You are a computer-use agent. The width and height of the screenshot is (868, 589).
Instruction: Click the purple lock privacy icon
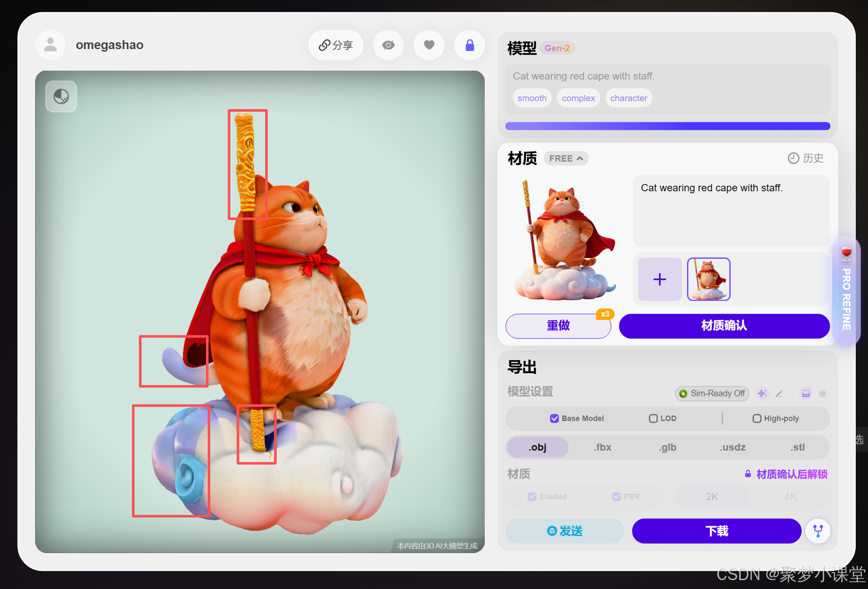(x=470, y=45)
